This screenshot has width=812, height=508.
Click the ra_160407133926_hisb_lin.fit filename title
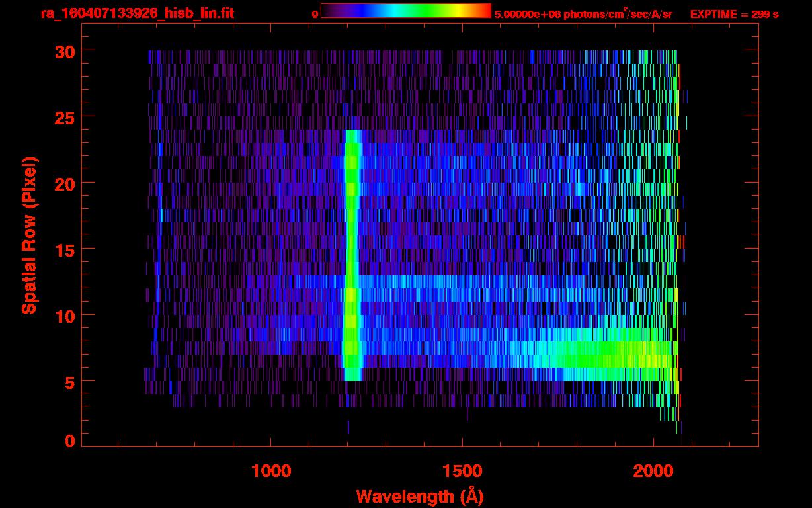tap(137, 13)
